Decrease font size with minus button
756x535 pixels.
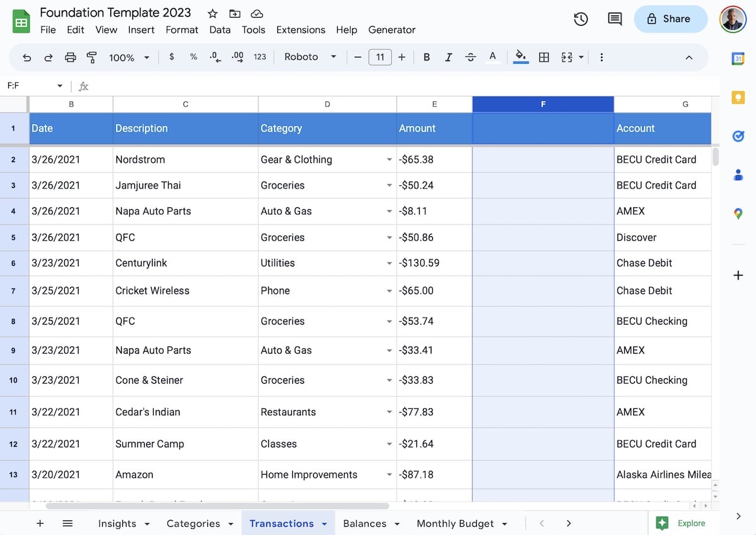[358, 57]
